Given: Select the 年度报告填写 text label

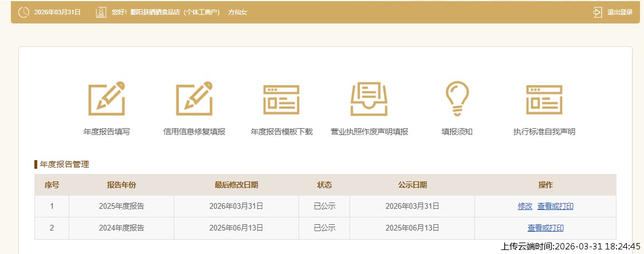Looking at the screenshot, I should (x=107, y=132).
